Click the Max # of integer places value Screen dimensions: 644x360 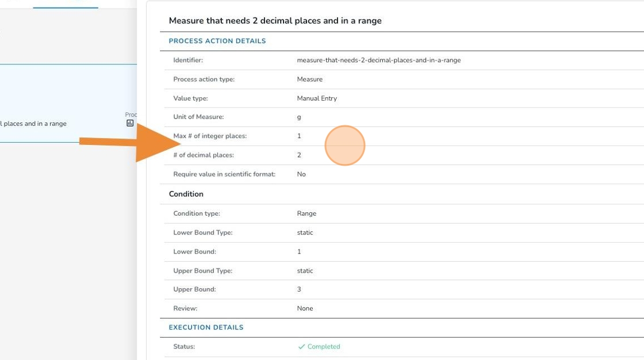(299, 136)
